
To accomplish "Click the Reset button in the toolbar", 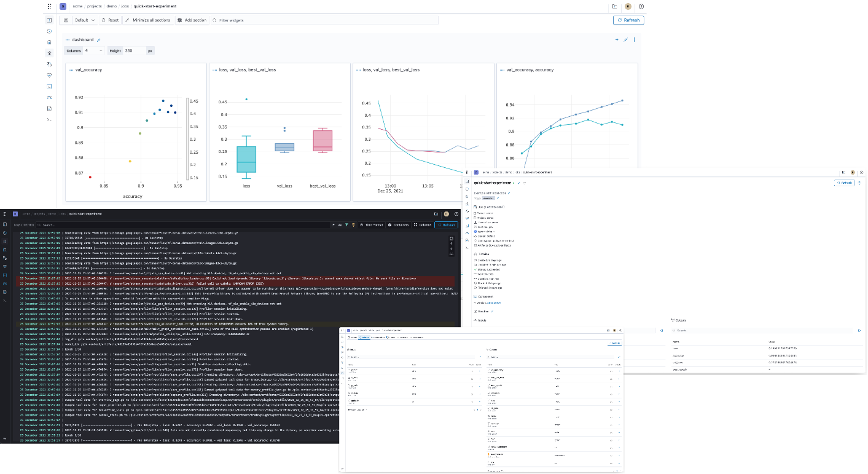I will [x=109, y=20].
